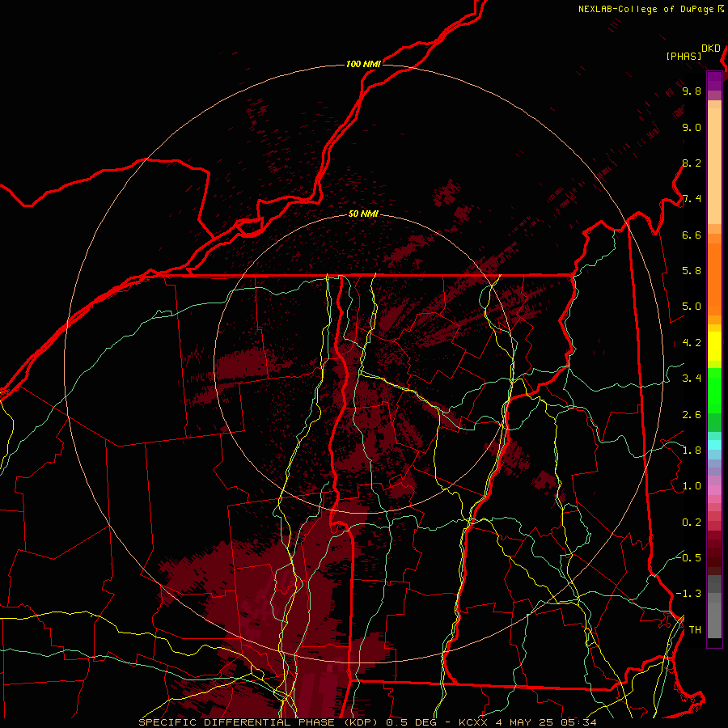
Task: Click the 4.2 value on the scale
Action: (x=692, y=343)
